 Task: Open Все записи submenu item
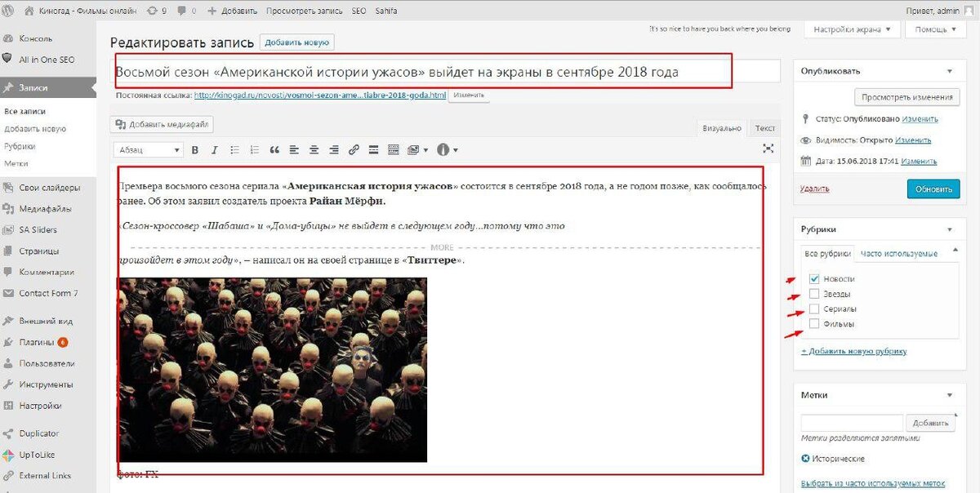[24, 111]
